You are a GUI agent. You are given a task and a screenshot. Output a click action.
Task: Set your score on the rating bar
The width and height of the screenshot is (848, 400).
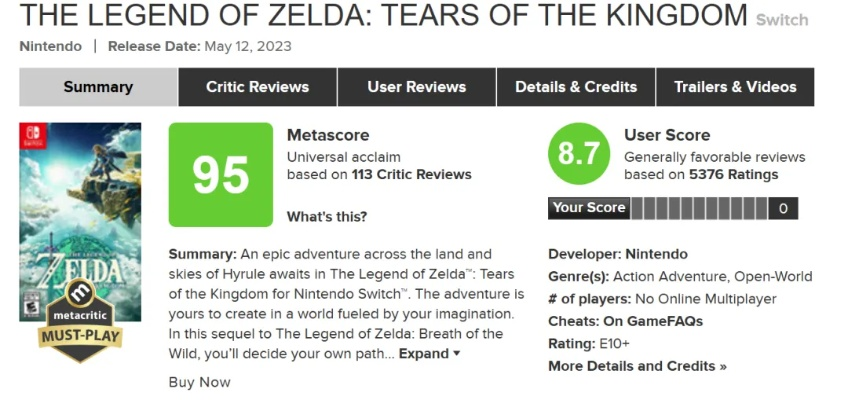point(698,209)
